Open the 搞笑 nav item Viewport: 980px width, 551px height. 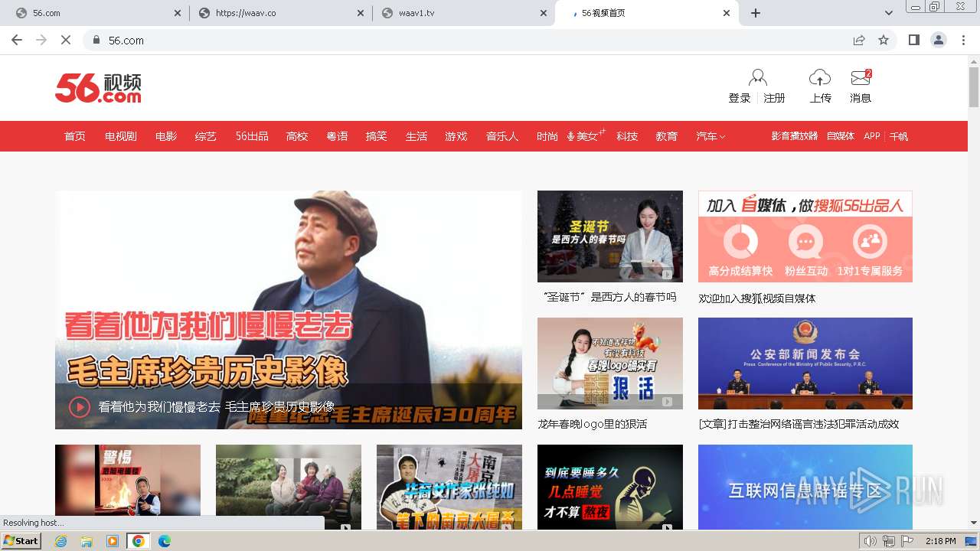point(377,136)
